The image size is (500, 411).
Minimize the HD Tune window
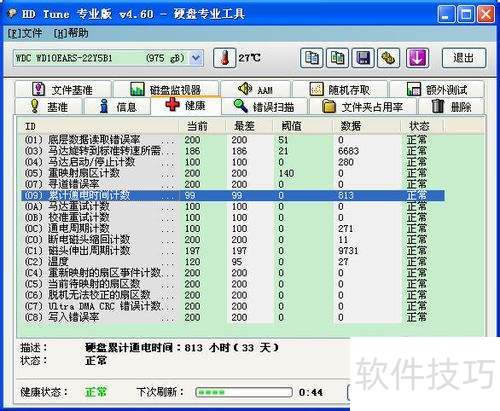point(446,15)
